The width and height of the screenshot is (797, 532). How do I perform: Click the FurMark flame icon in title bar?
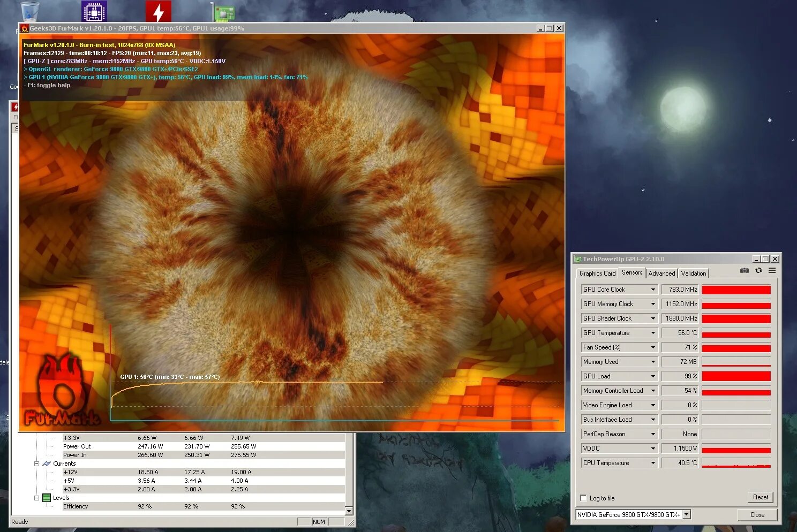tap(25, 28)
